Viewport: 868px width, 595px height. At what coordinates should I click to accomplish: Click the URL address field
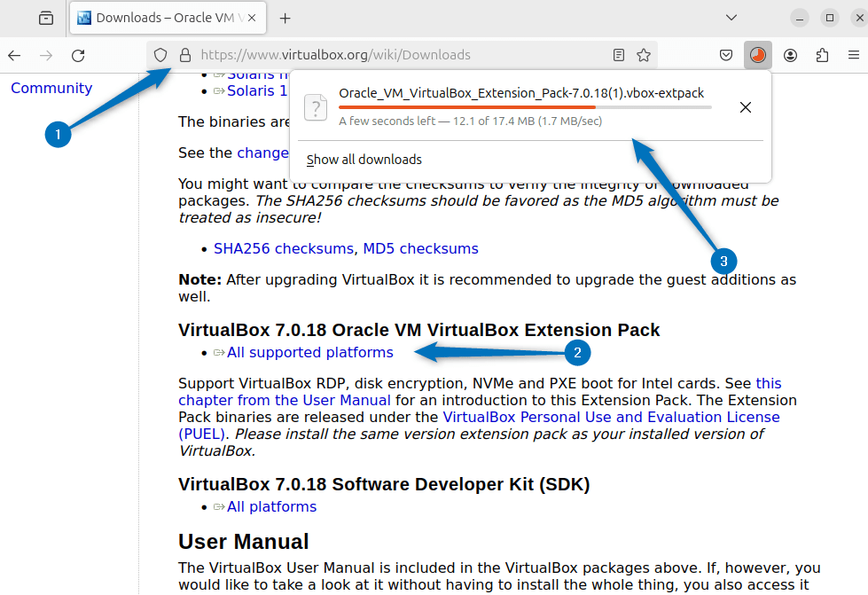pyautogui.click(x=399, y=55)
